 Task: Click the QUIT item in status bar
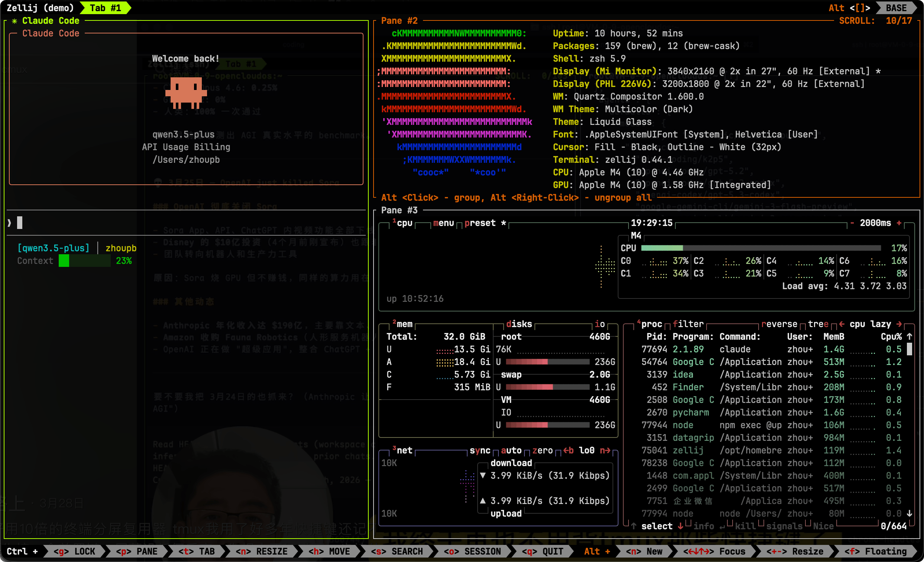(x=542, y=552)
